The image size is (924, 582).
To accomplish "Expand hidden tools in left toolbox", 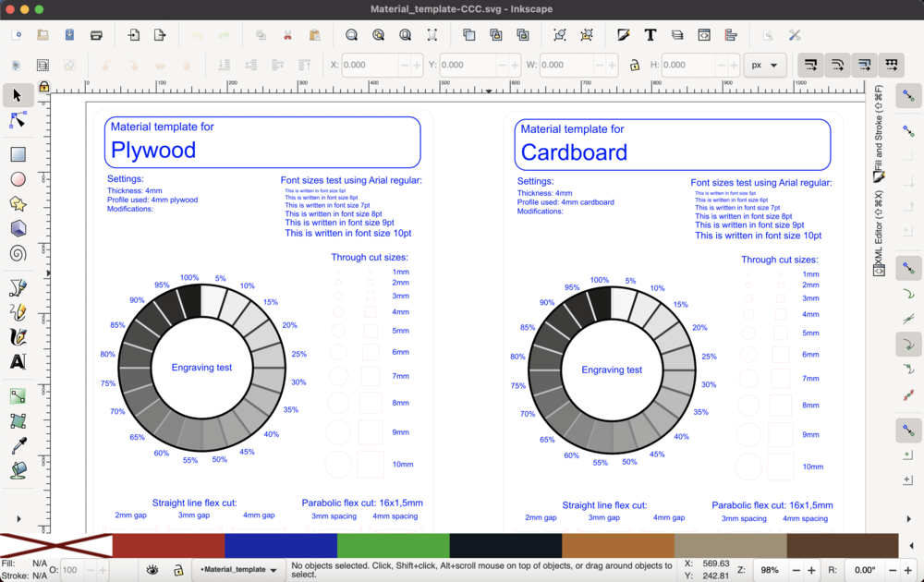I will click(18, 519).
